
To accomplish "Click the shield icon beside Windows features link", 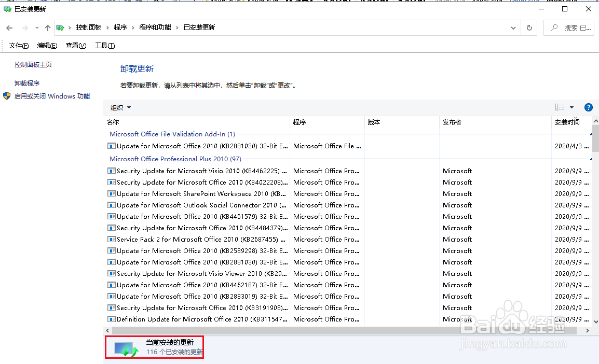I will [7, 96].
